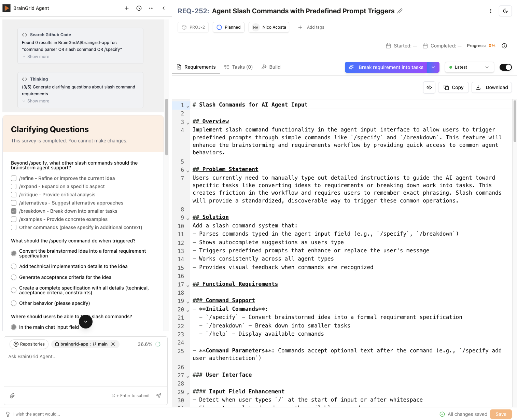Open the Latest version dropdown
517x420 pixels.
469,67
